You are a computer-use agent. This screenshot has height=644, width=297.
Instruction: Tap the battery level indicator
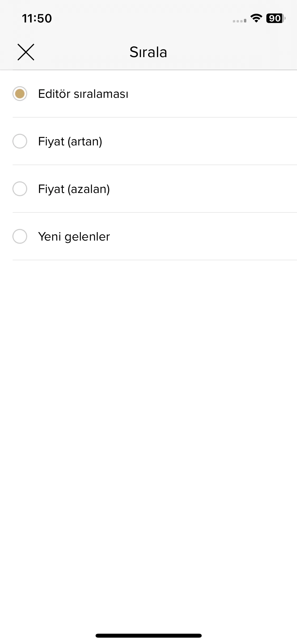click(276, 18)
